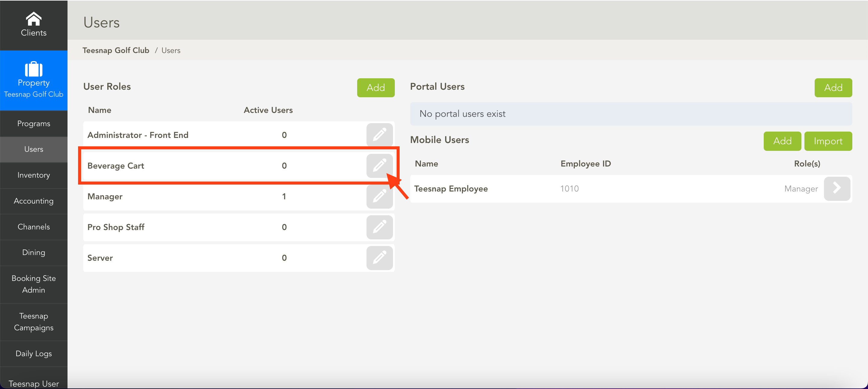This screenshot has height=389, width=868.
Task: Open the Clients home icon
Action: pos(34,19)
